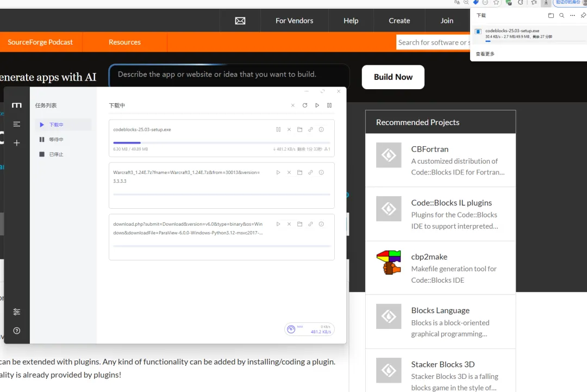Open more options in browser download panel
Image resolution: width=587 pixels, height=392 pixels.
tap(572, 15)
